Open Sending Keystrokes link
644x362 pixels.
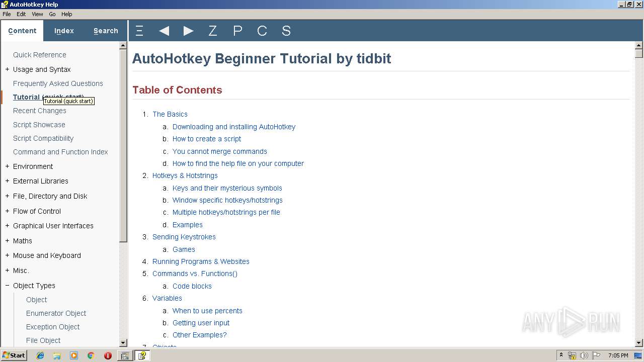click(x=184, y=237)
